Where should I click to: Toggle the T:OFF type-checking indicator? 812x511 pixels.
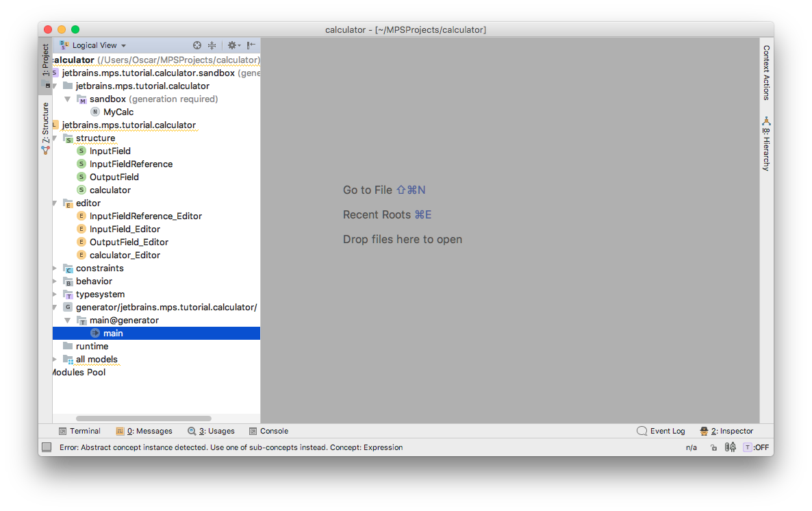pos(756,447)
